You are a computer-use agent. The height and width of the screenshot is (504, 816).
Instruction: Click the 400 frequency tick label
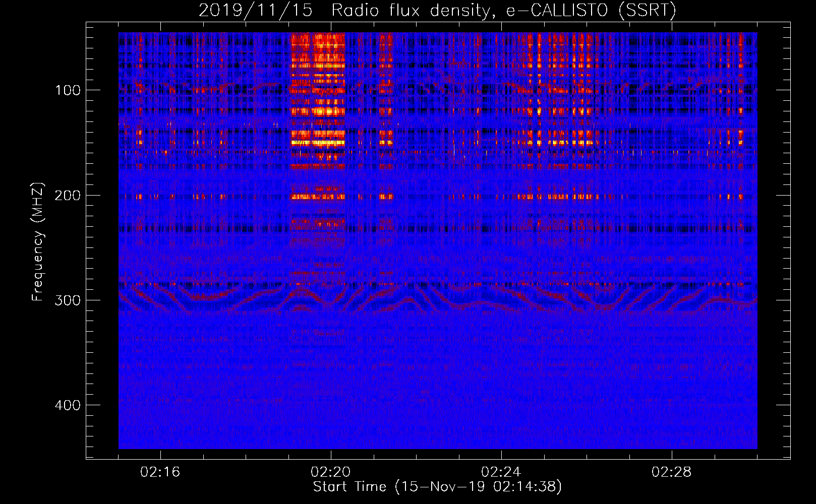tap(68, 405)
